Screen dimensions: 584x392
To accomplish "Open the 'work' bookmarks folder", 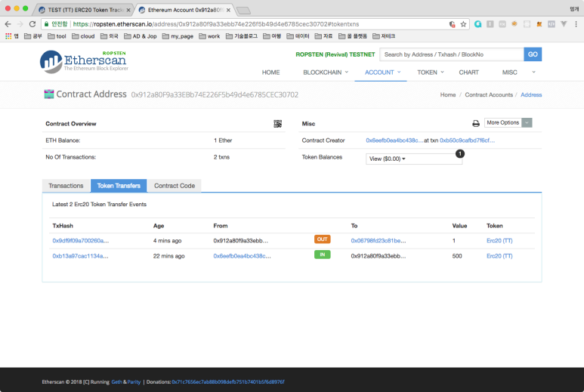I will click(209, 36).
